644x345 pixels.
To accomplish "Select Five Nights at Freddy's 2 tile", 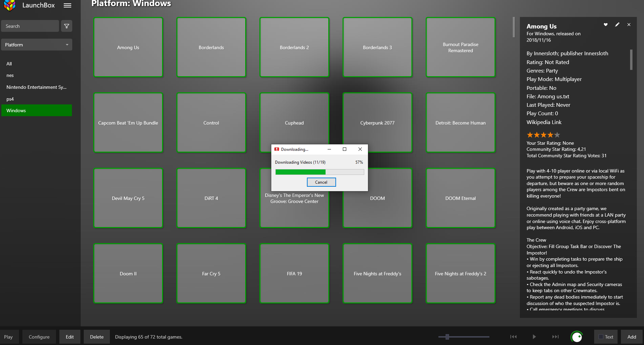I will [461, 273].
